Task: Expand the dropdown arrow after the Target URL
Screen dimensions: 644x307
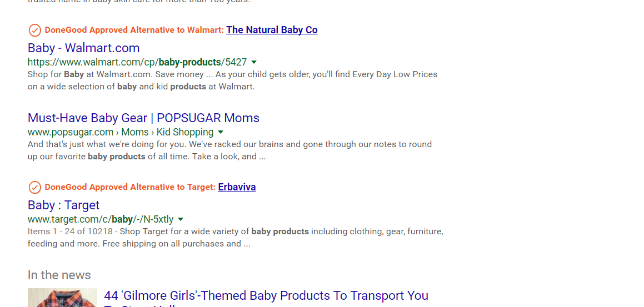Action: coord(181,219)
